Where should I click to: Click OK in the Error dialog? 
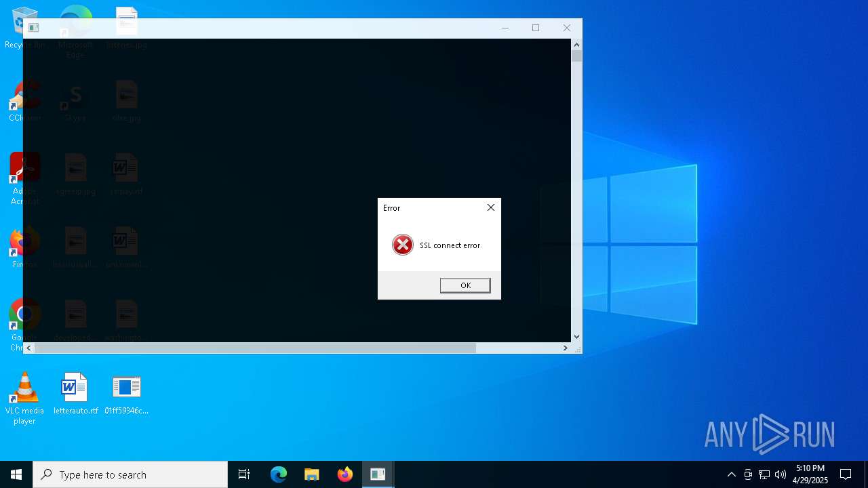[x=465, y=285]
